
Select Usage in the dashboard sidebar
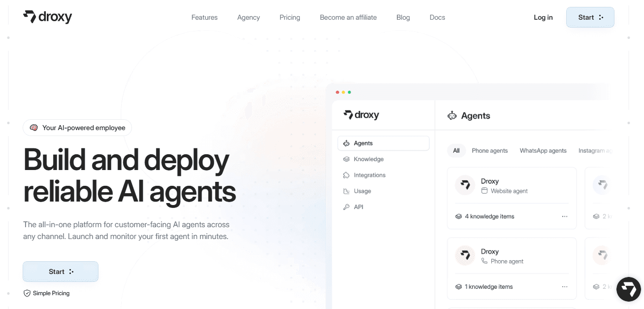click(362, 191)
